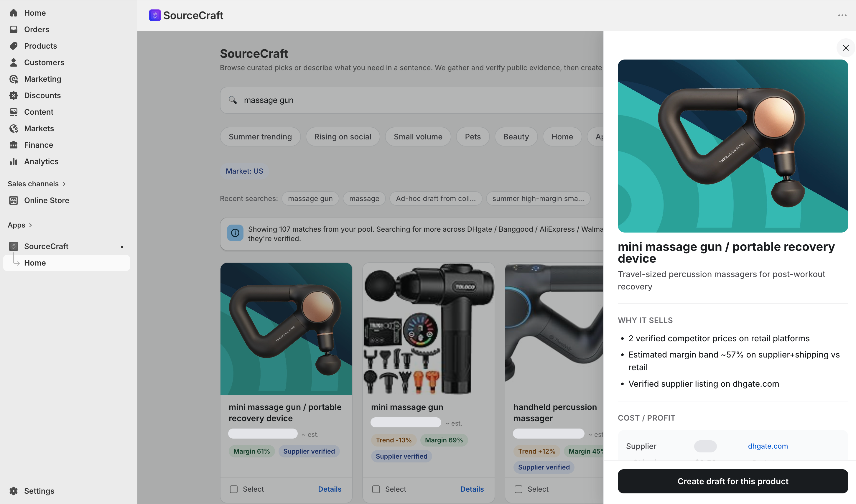
Task: Open Details for portable recovery device card
Action: 330,489
